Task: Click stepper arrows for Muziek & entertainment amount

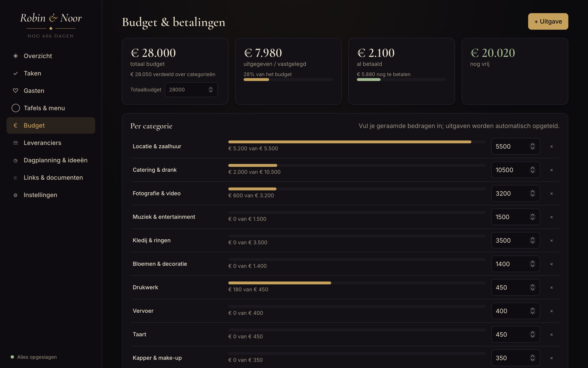Action: tap(532, 217)
